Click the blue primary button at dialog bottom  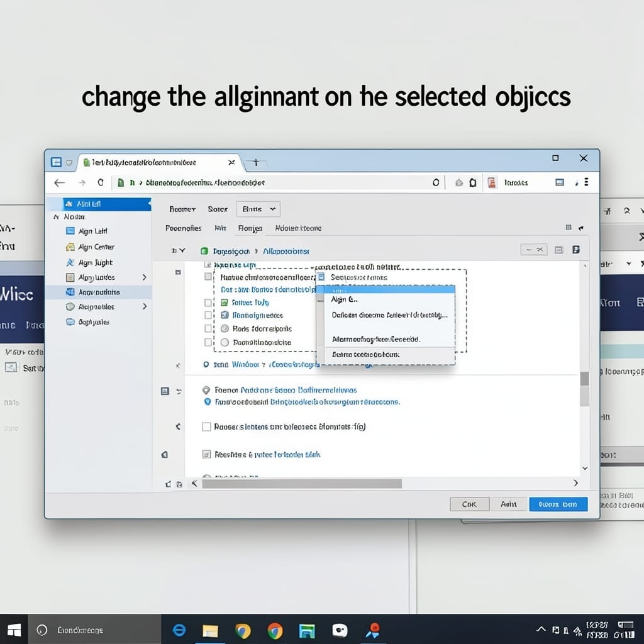(x=558, y=504)
